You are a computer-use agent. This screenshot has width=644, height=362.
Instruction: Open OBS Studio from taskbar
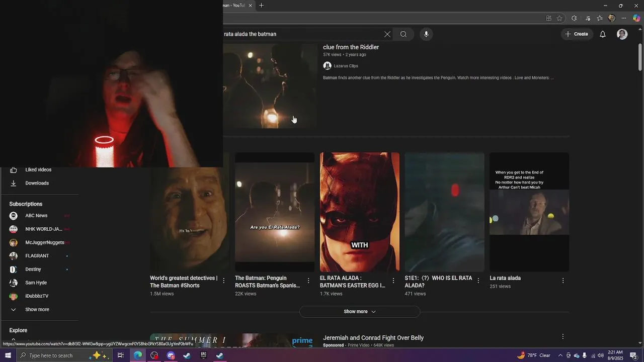[154, 355]
